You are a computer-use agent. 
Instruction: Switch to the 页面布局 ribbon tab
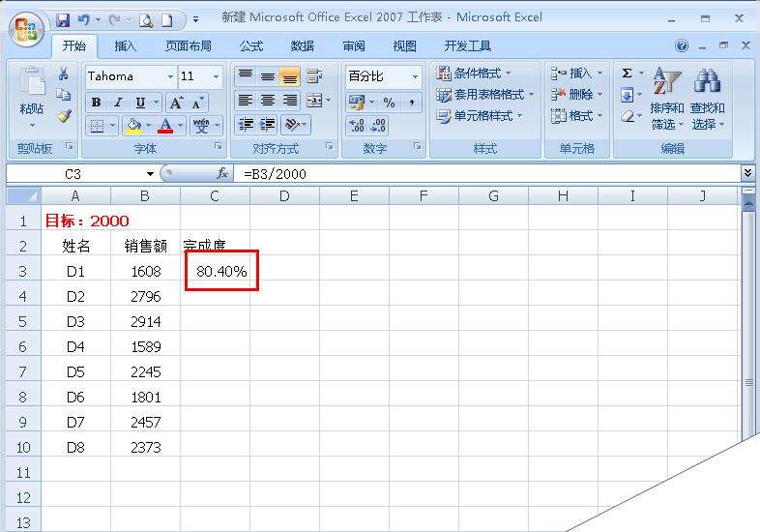point(188,46)
